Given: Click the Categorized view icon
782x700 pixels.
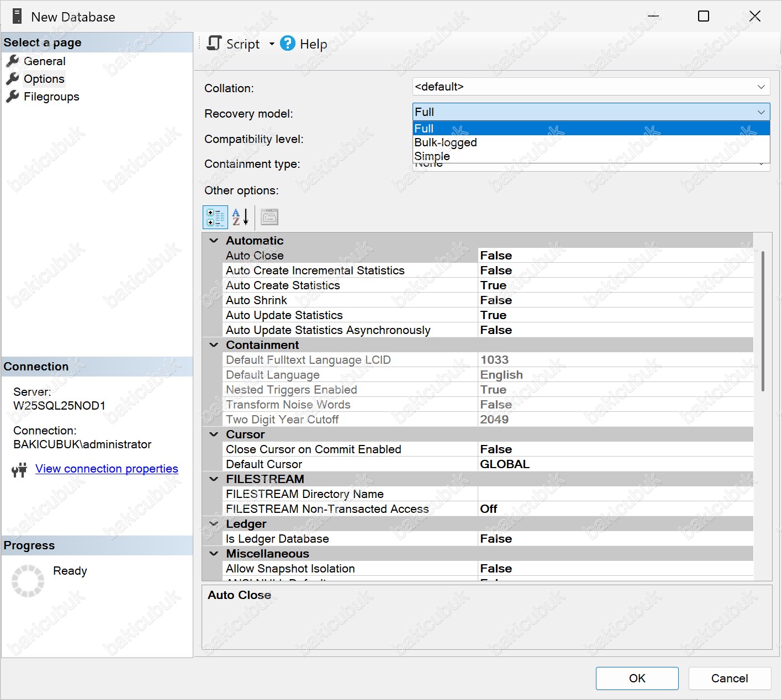Looking at the screenshot, I should point(215,218).
